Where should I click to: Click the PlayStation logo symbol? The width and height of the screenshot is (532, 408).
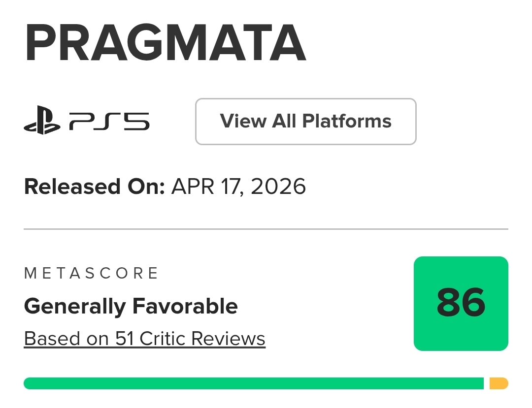point(42,122)
